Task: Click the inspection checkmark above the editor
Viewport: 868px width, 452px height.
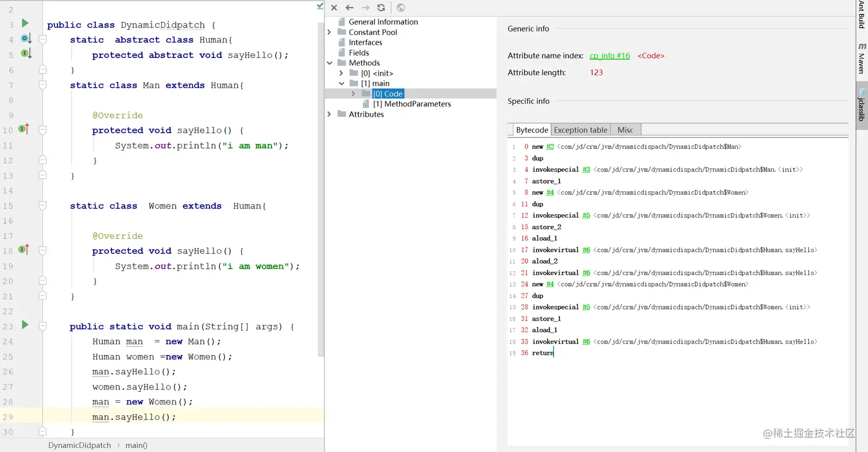Action: click(320, 6)
